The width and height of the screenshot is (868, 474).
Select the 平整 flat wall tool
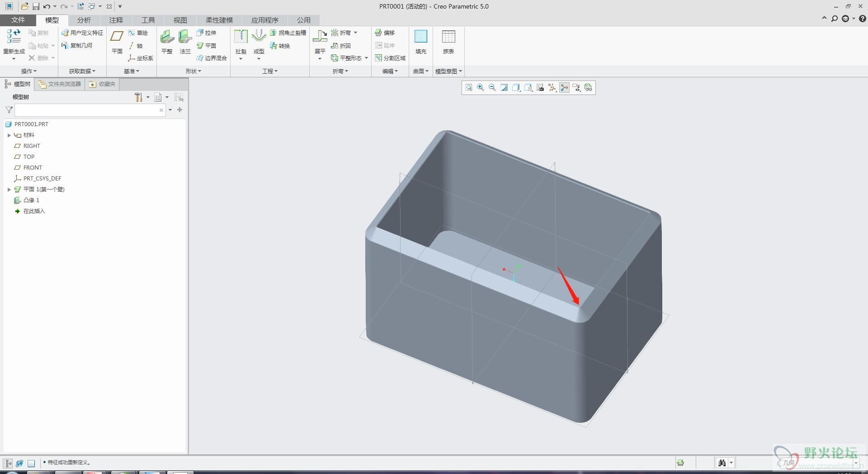167,42
